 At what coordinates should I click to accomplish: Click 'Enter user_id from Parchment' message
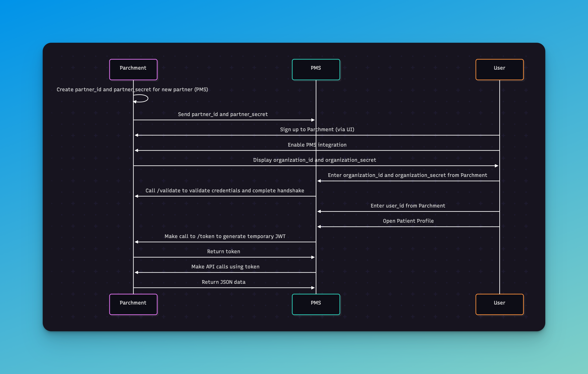[408, 206]
